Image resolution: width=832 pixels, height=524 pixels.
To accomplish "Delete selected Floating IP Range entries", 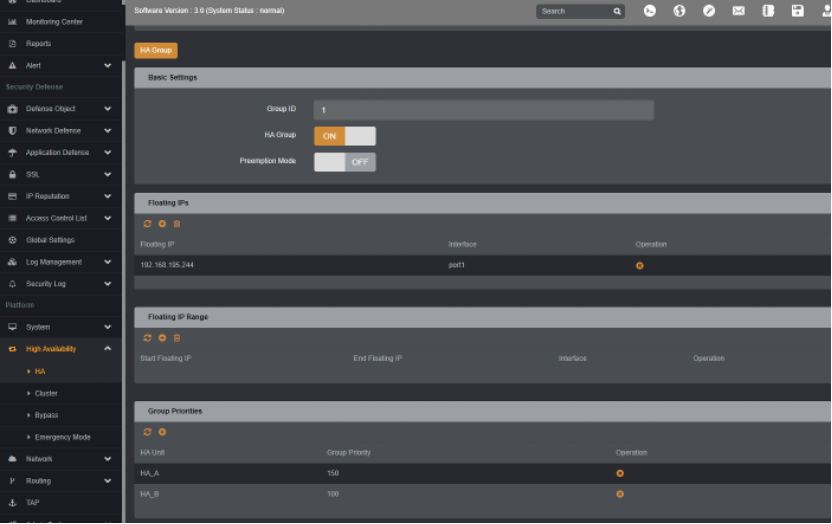I will point(177,338).
